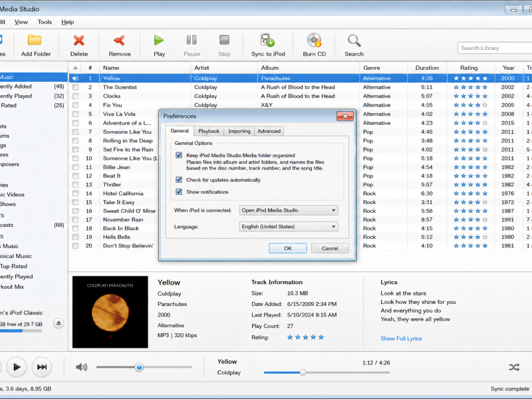Open the Language dropdown

pyautogui.click(x=289, y=227)
